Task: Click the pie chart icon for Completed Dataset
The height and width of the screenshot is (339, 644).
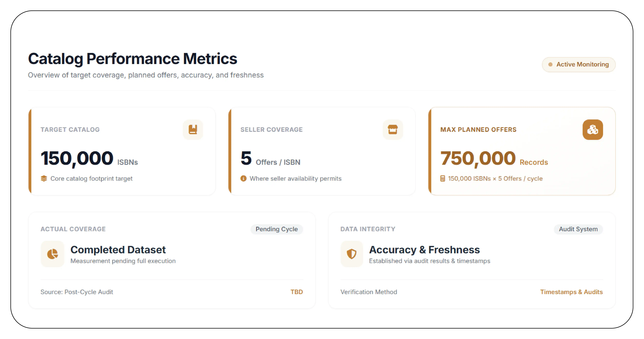Action: 53,254
